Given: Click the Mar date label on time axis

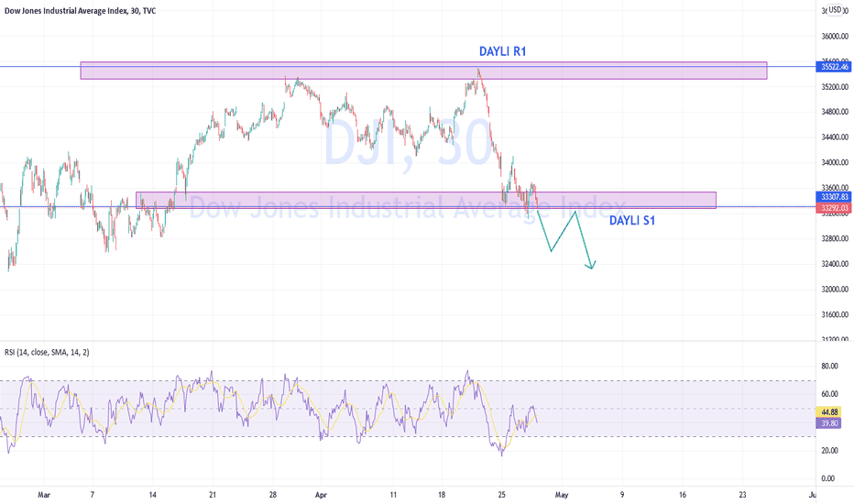Looking at the screenshot, I should [x=44, y=495].
